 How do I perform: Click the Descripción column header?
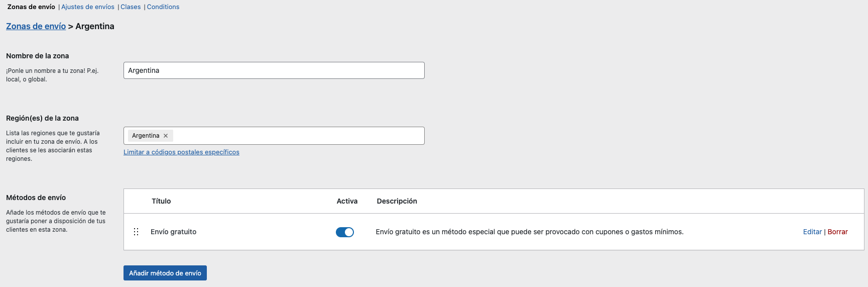[397, 201]
